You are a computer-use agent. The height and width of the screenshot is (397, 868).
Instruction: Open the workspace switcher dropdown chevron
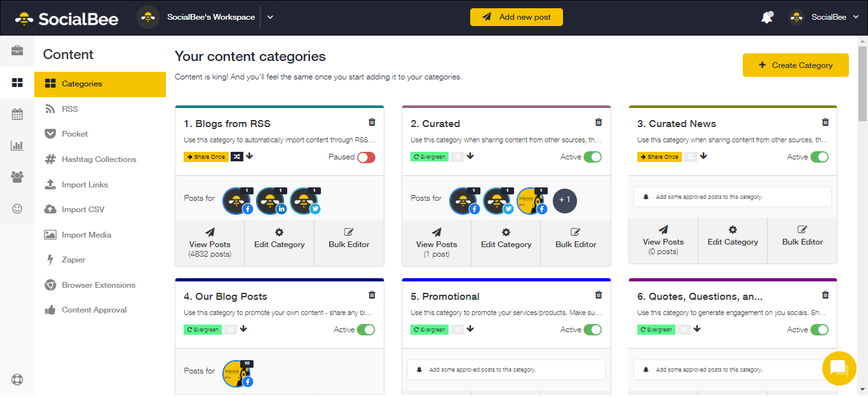[270, 17]
